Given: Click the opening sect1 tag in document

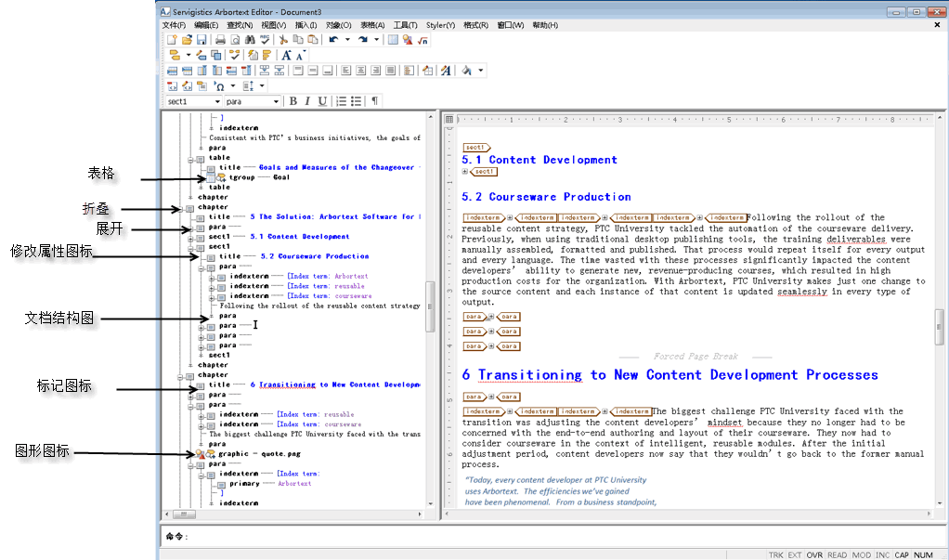Looking at the screenshot, I should (x=476, y=147).
